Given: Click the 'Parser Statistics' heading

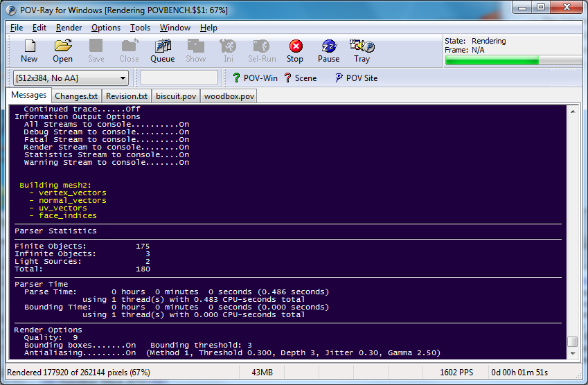Looking at the screenshot, I should click(55, 231).
